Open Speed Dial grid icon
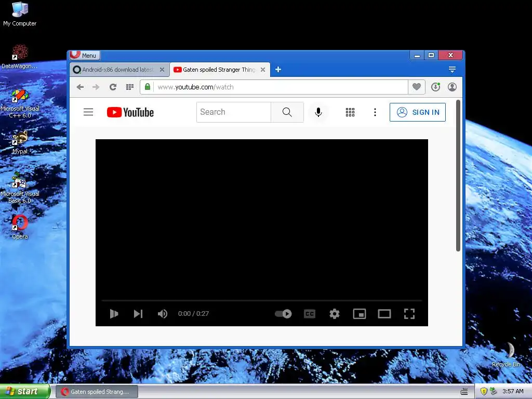This screenshot has height=399, width=532. pyautogui.click(x=129, y=87)
